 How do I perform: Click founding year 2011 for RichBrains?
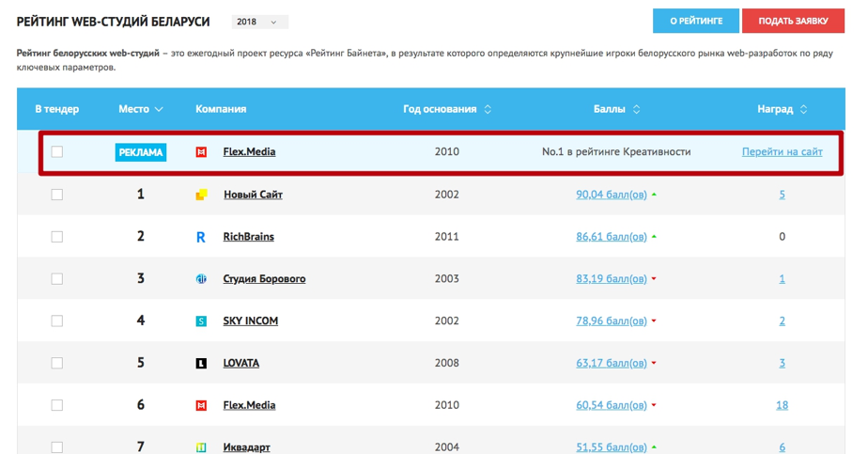point(447,237)
